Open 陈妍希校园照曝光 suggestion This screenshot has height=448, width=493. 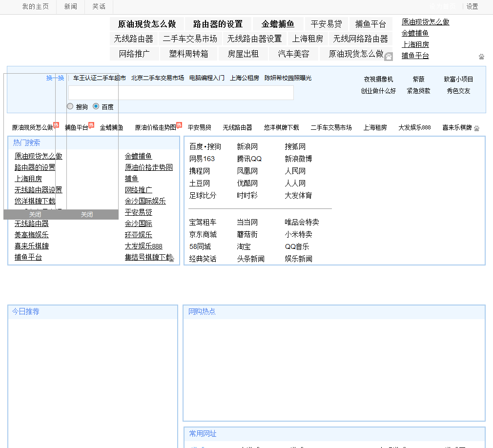(x=288, y=78)
